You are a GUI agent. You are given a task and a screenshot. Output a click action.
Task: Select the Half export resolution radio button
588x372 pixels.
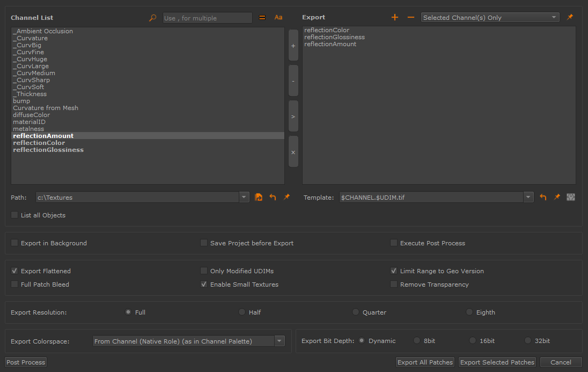pyautogui.click(x=242, y=312)
